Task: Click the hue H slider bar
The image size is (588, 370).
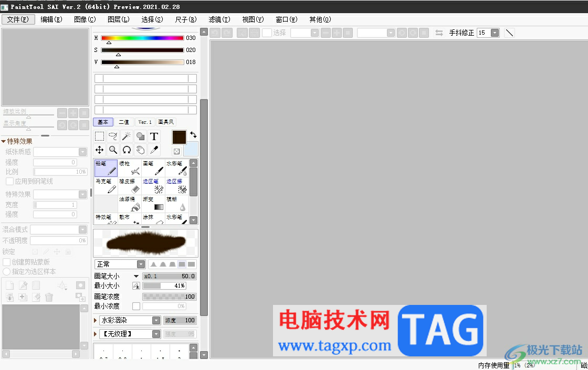Action: (x=142, y=38)
